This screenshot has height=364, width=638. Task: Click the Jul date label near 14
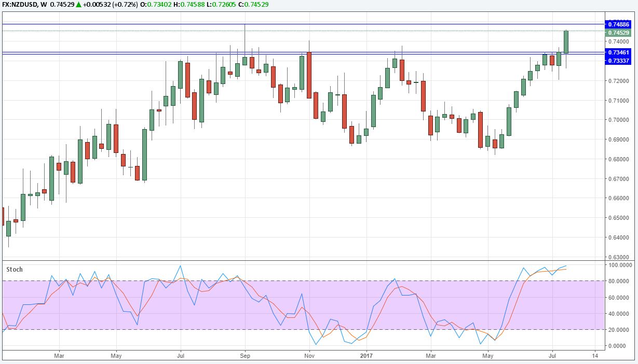tap(551, 356)
